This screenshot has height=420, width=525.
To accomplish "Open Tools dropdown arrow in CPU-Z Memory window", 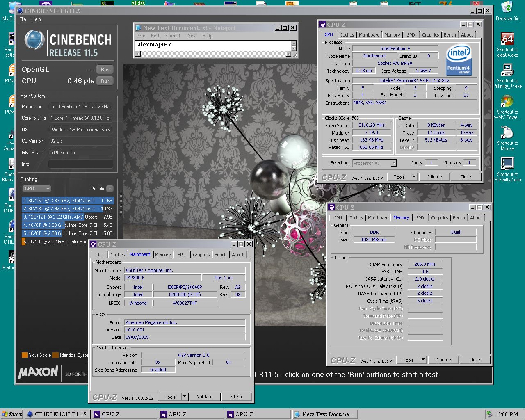I will coord(423,360).
